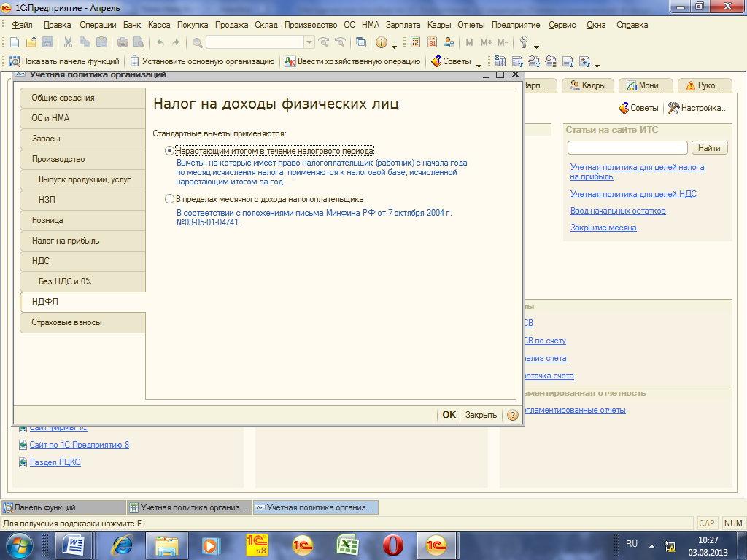
Task: Click the sigma report icon in toolbar
Action: click(500, 61)
